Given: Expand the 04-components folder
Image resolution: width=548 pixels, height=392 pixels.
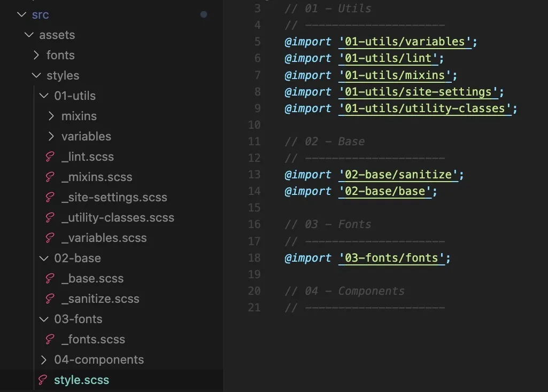Looking at the screenshot, I should click(44, 360).
